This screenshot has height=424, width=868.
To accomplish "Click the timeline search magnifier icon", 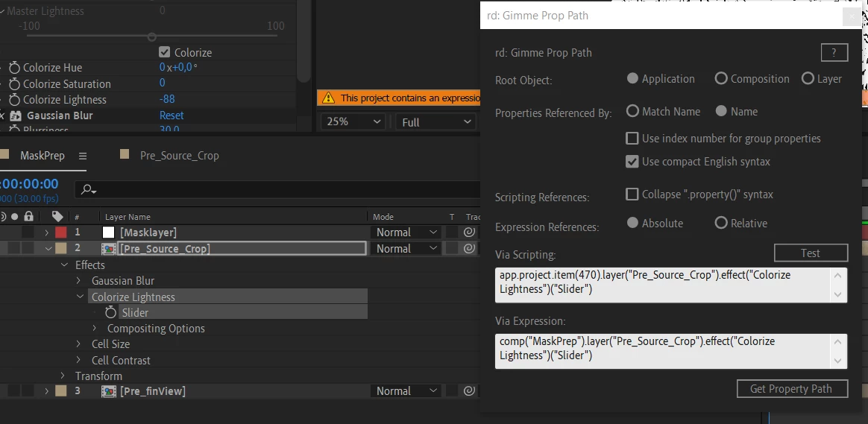I will [x=88, y=189].
